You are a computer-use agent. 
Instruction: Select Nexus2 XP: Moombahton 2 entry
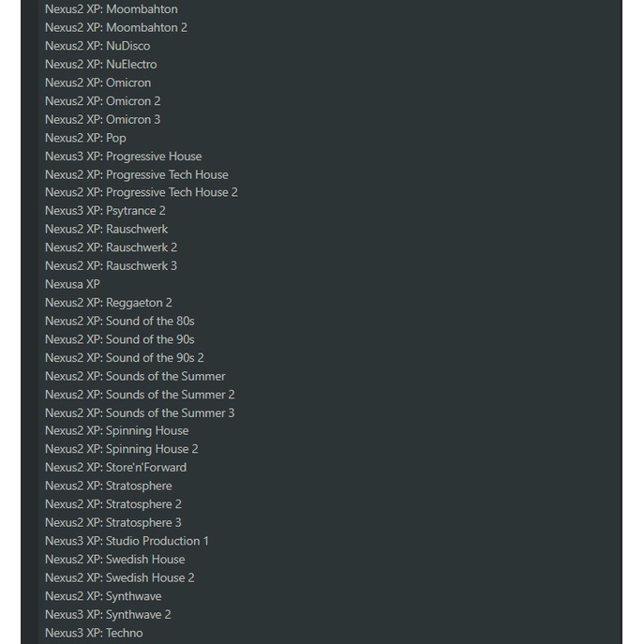[116, 27]
